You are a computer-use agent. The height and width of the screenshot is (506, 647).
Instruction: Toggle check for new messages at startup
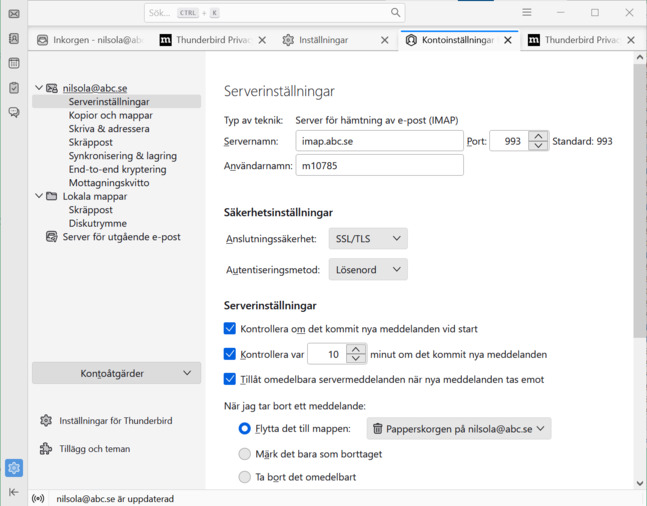tap(230, 329)
